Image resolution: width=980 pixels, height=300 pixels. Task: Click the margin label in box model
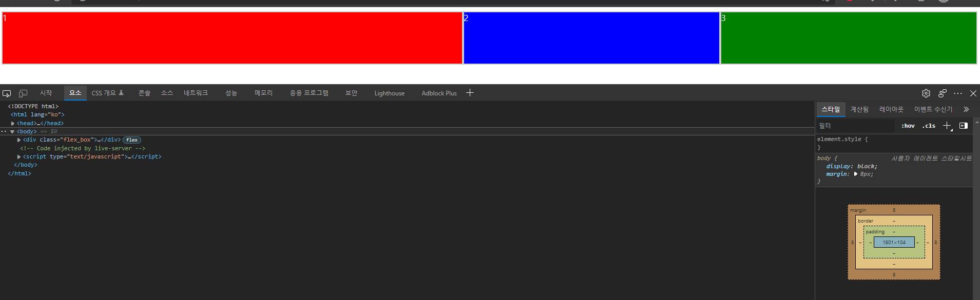coord(858,210)
